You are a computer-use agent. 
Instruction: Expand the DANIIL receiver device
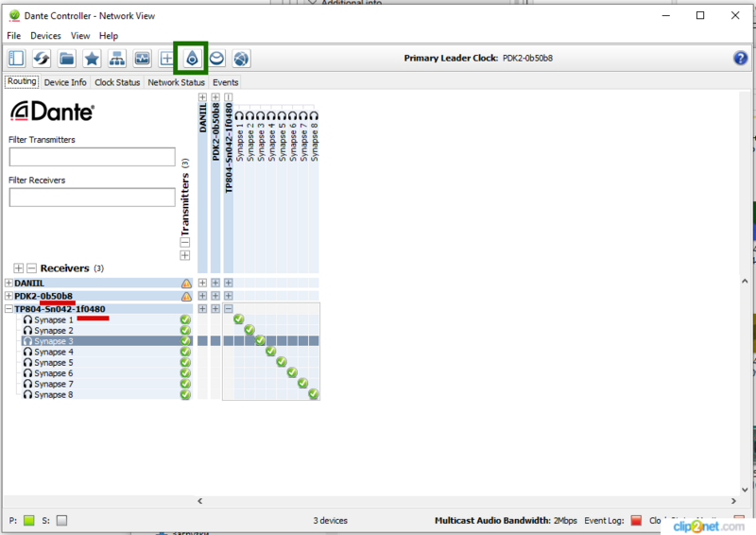pos(9,284)
